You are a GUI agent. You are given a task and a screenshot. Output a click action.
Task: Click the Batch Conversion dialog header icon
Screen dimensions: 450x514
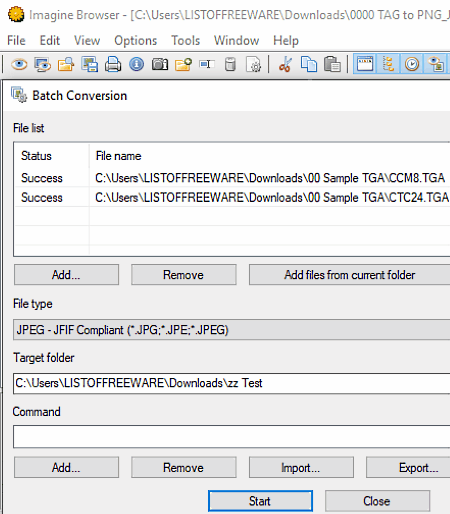tap(19, 95)
